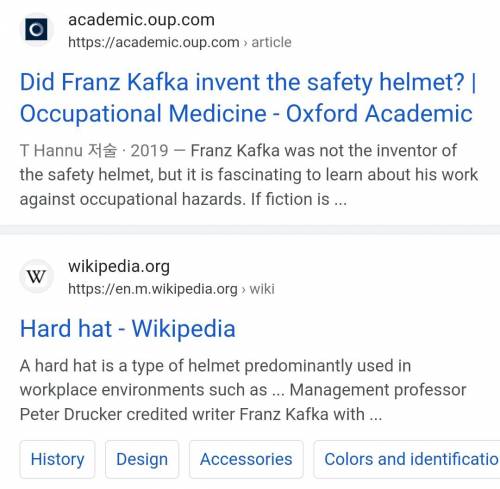Viewport: 500px width, 489px height.
Task: Click the https://academic.oup.com URL breadcrumb
Action: tap(154, 42)
